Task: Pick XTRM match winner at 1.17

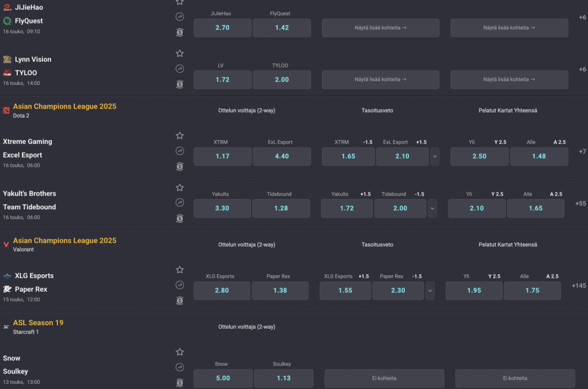Action: click(x=222, y=156)
